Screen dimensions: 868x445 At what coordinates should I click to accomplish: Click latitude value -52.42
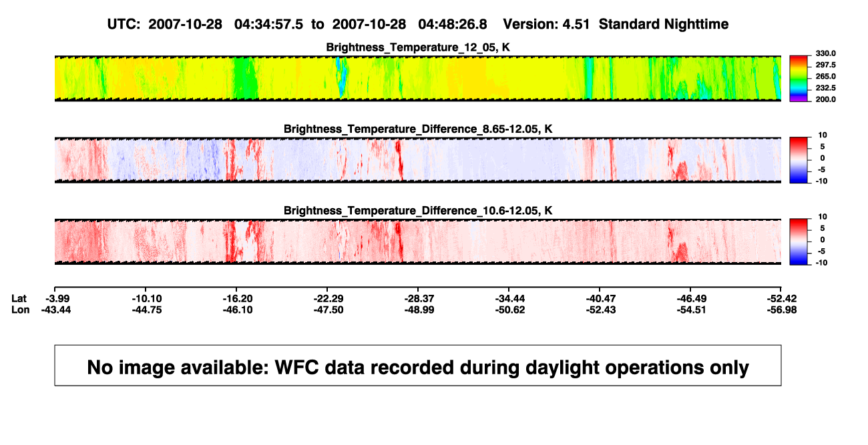click(781, 298)
